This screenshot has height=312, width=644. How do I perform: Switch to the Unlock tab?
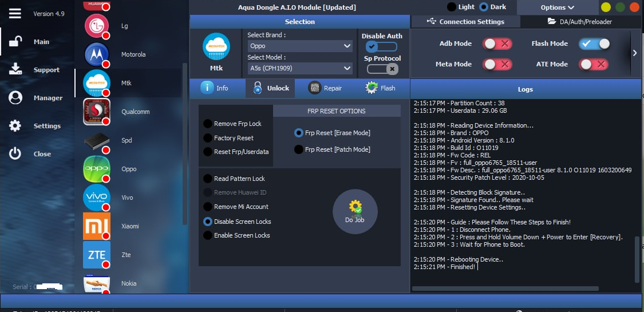(270, 88)
